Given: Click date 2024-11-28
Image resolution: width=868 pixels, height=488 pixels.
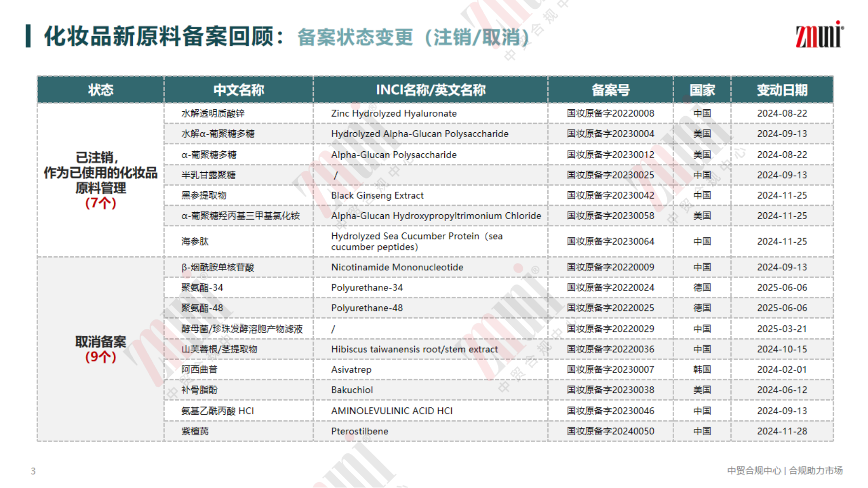Looking at the screenshot, I should coord(782,431).
